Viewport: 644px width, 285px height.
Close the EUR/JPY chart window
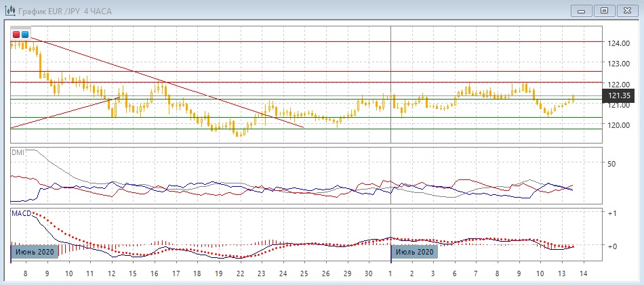pos(626,10)
